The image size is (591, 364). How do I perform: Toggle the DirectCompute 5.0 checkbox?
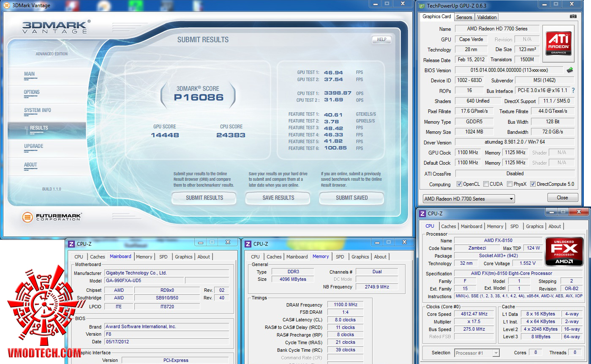(533, 184)
